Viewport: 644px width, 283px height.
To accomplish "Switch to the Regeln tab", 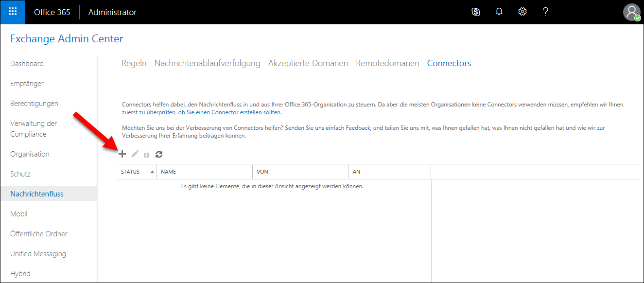I will [x=134, y=63].
